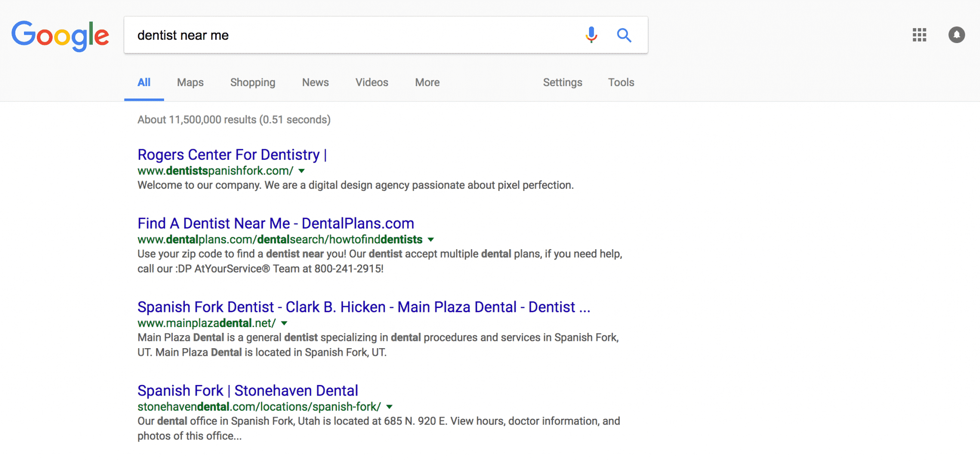This screenshot has width=980, height=462.
Task: Click 'About 11,500,000 results' stats text
Action: coord(234,120)
